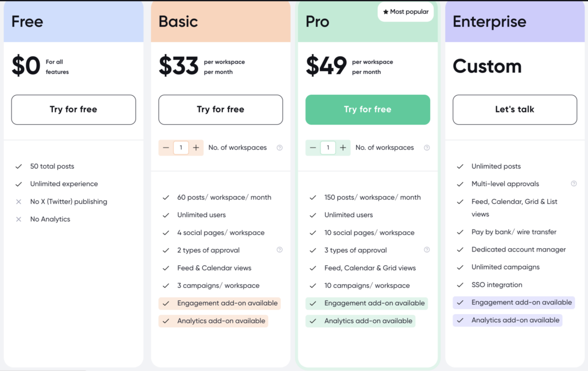Increase Pro plan workspace count with plus

coord(343,148)
